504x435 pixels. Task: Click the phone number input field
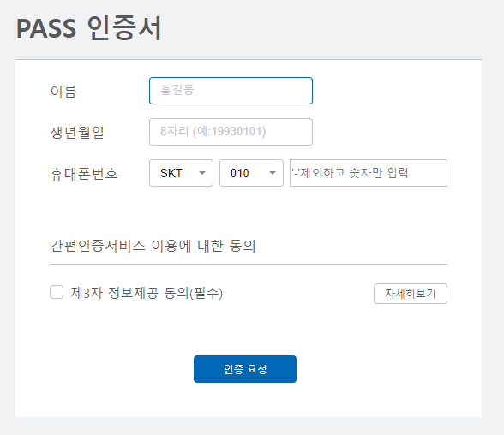[x=369, y=173]
